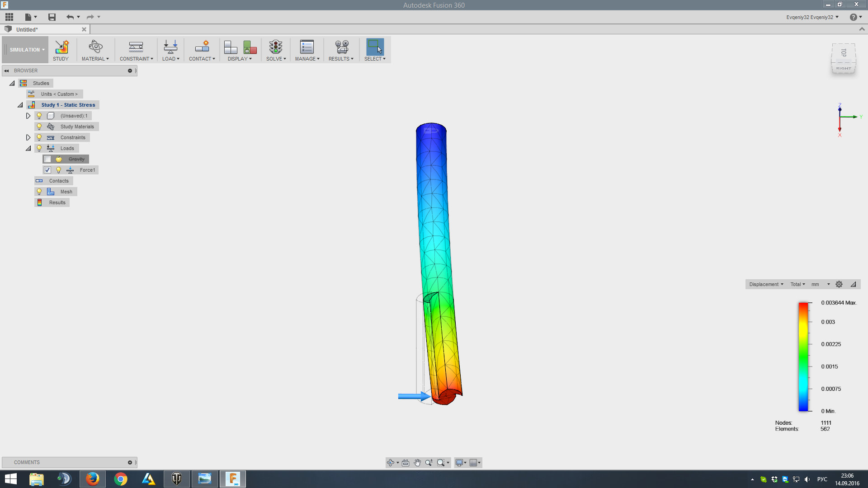Switch to the Untitled* document tab
The image size is (868, 488).
coord(27,29)
